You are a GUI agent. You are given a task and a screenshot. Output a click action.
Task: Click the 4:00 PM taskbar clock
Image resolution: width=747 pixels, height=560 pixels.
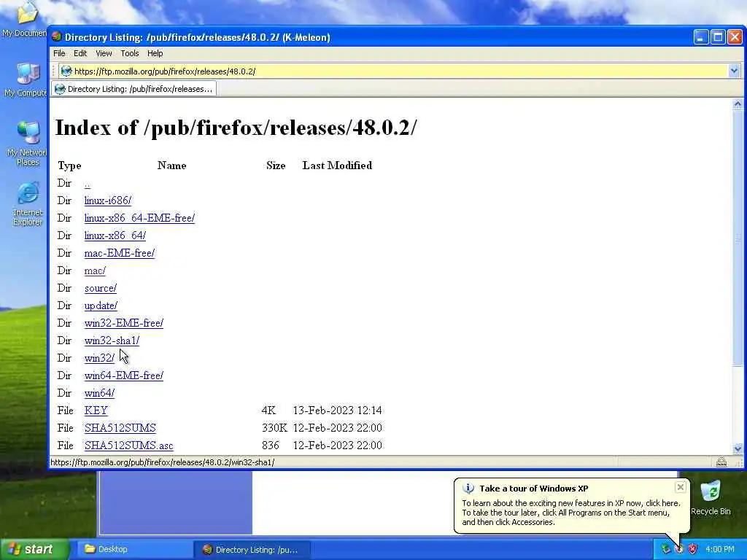(720, 549)
